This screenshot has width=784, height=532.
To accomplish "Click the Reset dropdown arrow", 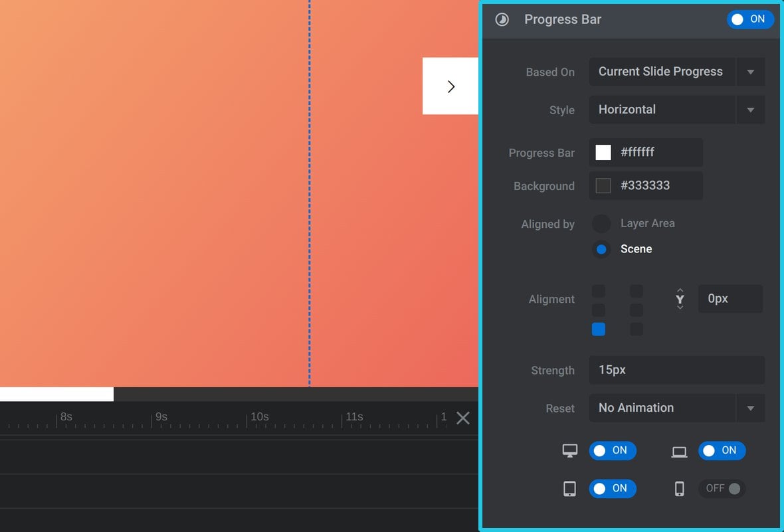I will tap(750, 408).
